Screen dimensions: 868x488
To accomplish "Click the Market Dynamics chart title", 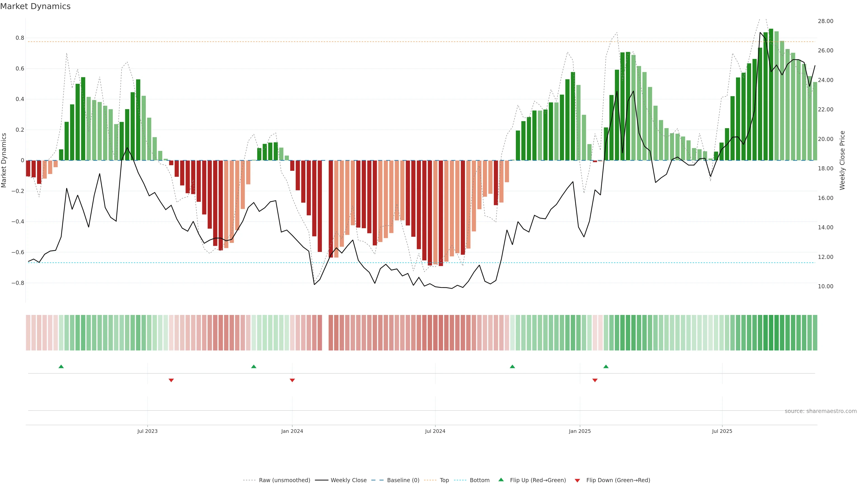I will coord(35,6).
